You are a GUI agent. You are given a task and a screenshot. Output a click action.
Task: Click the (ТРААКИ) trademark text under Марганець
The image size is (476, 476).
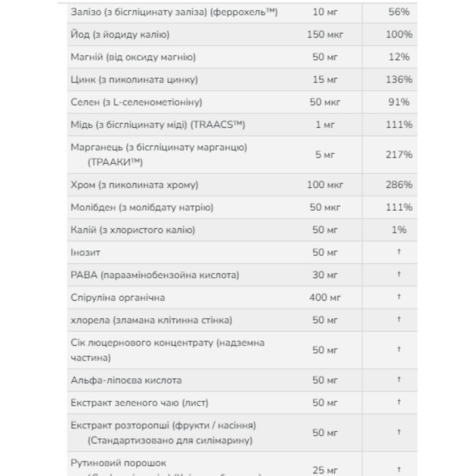pos(115,163)
